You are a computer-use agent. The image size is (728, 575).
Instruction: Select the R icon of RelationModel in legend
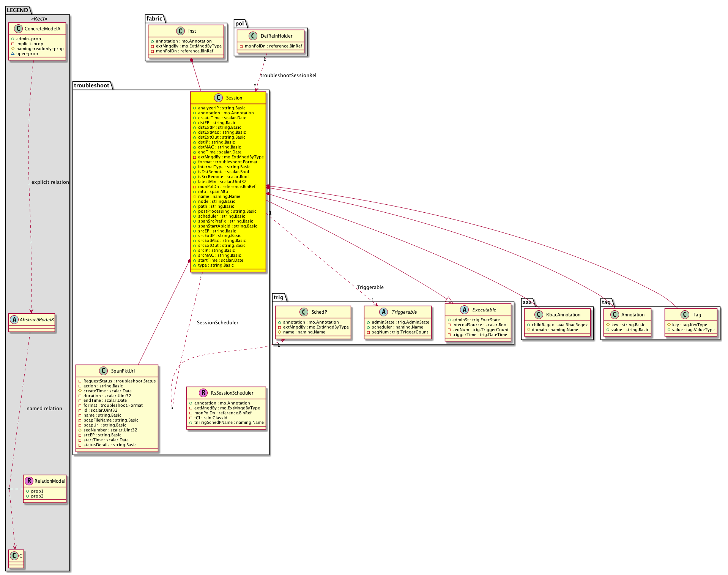click(x=29, y=481)
